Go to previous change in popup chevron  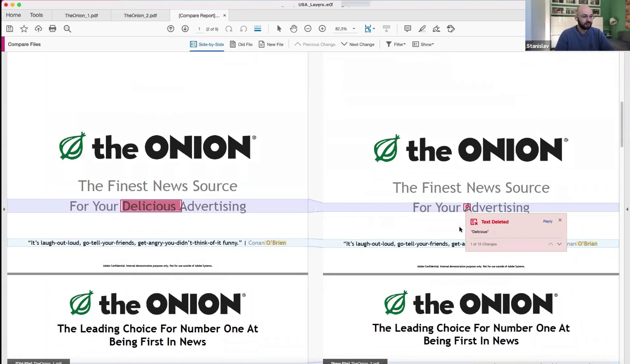tap(551, 244)
